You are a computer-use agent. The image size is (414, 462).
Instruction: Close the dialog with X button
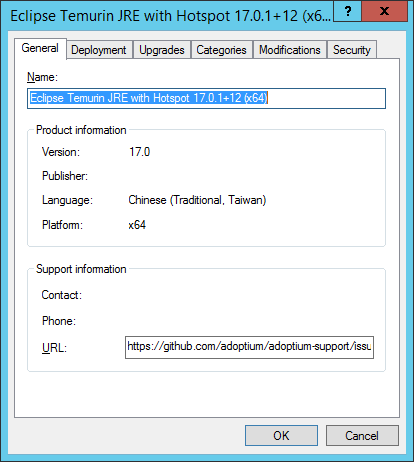click(384, 11)
